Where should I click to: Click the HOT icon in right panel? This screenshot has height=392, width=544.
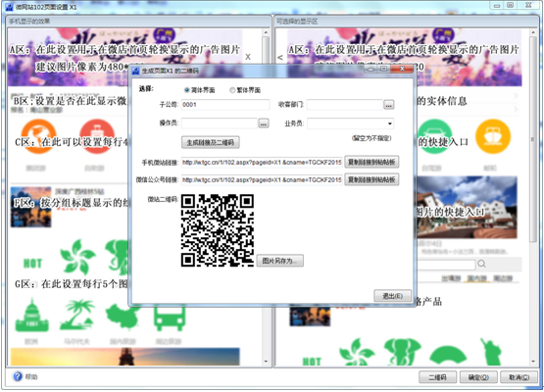click(312, 362)
